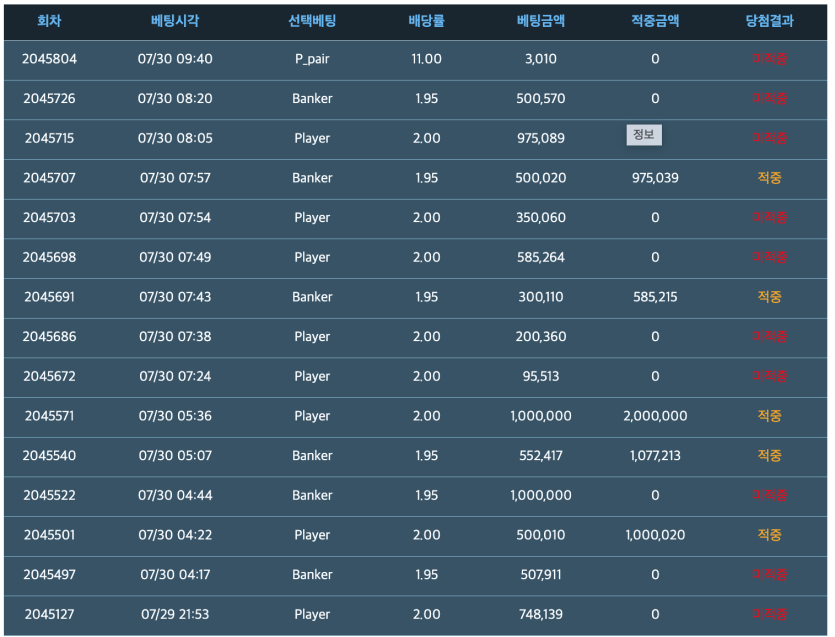Screen dimensions: 835x637
Task: Click bet amount 975,089
Action: (541, 138)
